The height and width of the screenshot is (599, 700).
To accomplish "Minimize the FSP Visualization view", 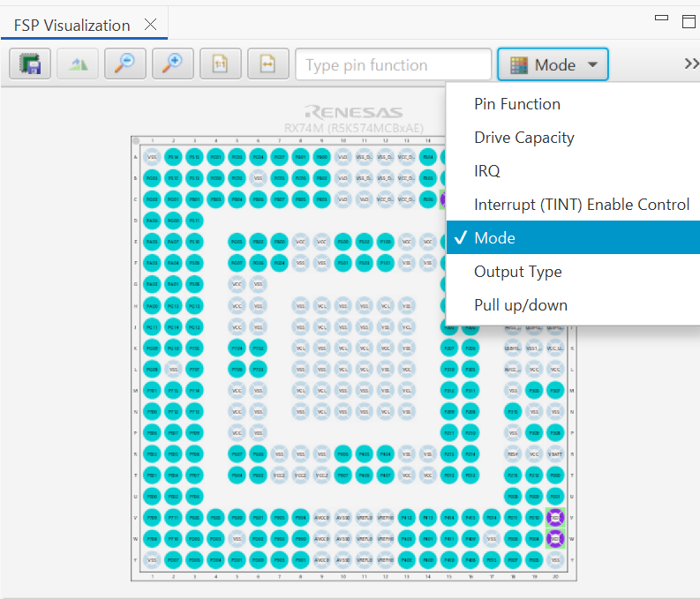I will point(661,18).
